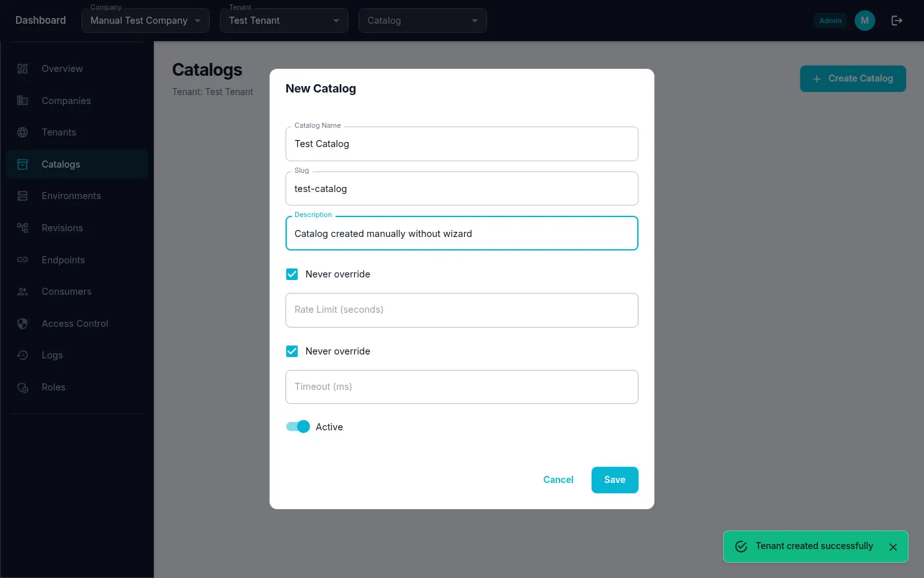Uncheck the Never override checkbox above Timeout
924x578 pixels.
click(x=292, y=351)
